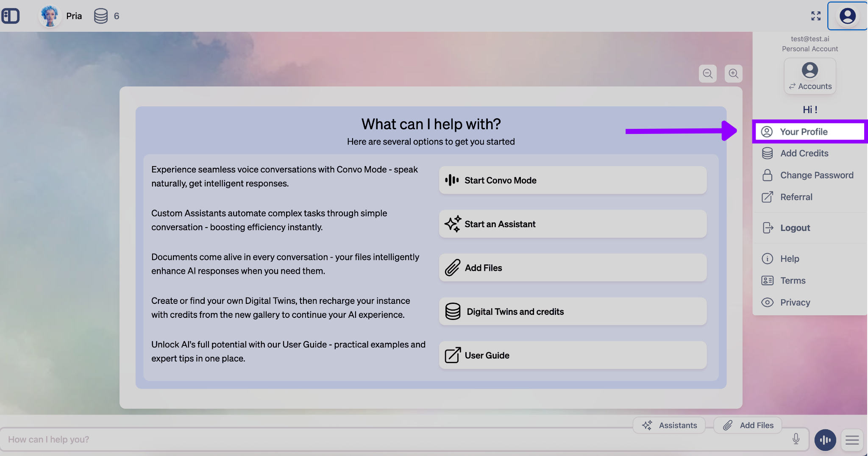Click the microphone icon in the chat bar
868x456 pixels.
pyautogui.click(x=796, y=439)
